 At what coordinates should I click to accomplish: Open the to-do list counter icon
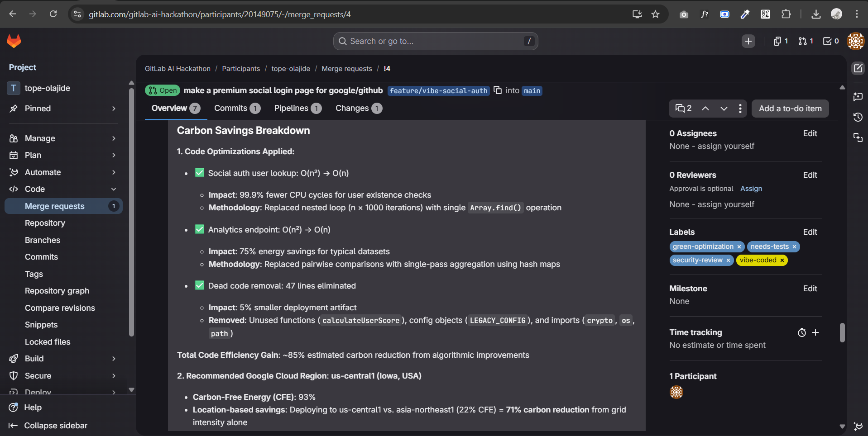pos(830,41)
